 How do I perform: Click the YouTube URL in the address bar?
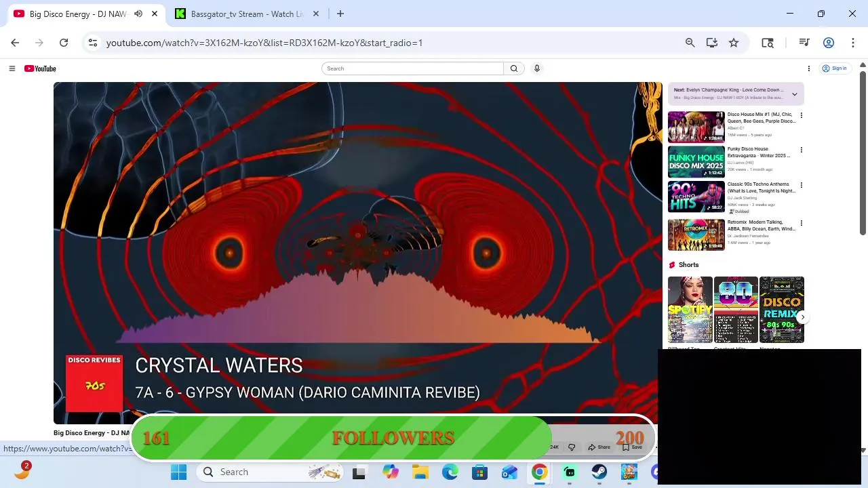coord(264,43)
